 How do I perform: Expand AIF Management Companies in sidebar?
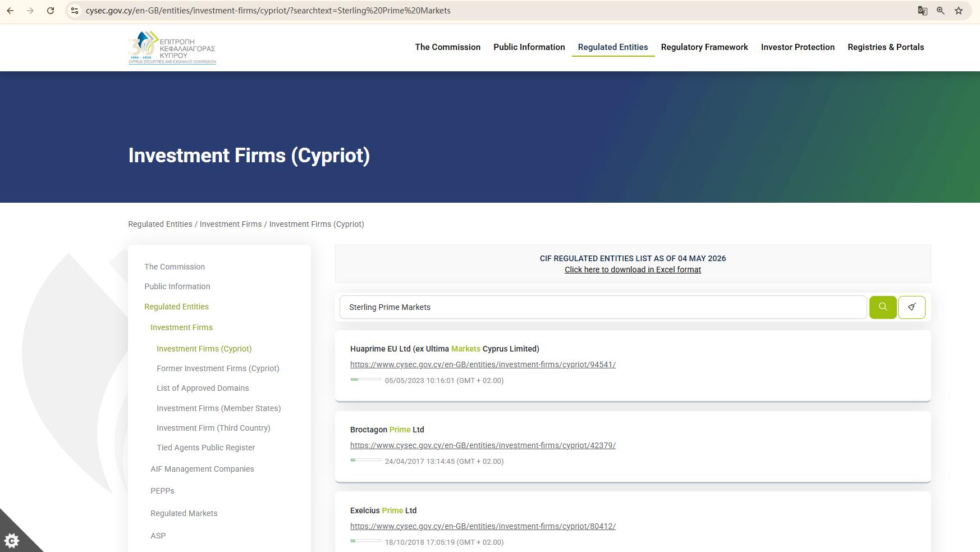click(202, 469)
